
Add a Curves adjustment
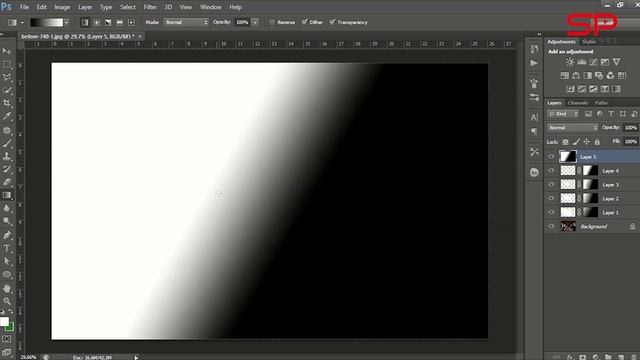tap(593, 62)
